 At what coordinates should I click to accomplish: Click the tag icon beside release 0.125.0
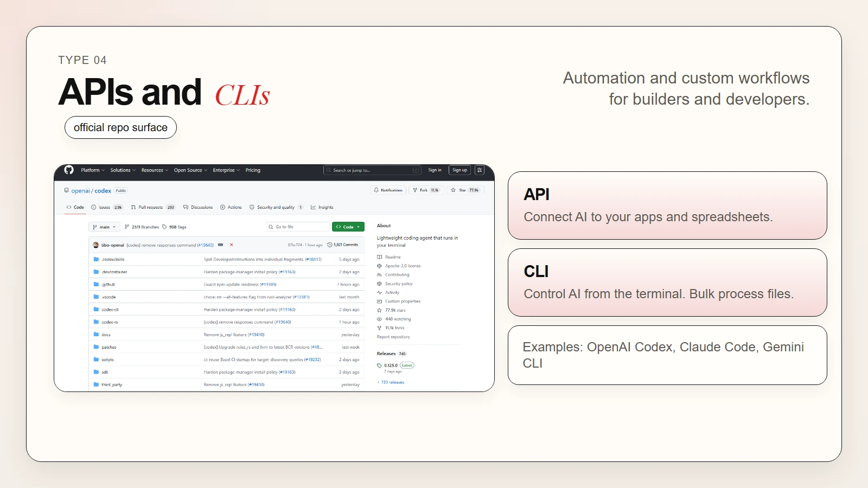coord(380,365)
